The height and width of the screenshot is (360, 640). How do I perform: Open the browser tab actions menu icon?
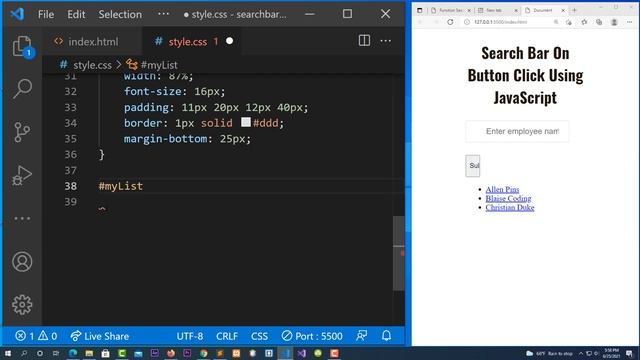420,10
